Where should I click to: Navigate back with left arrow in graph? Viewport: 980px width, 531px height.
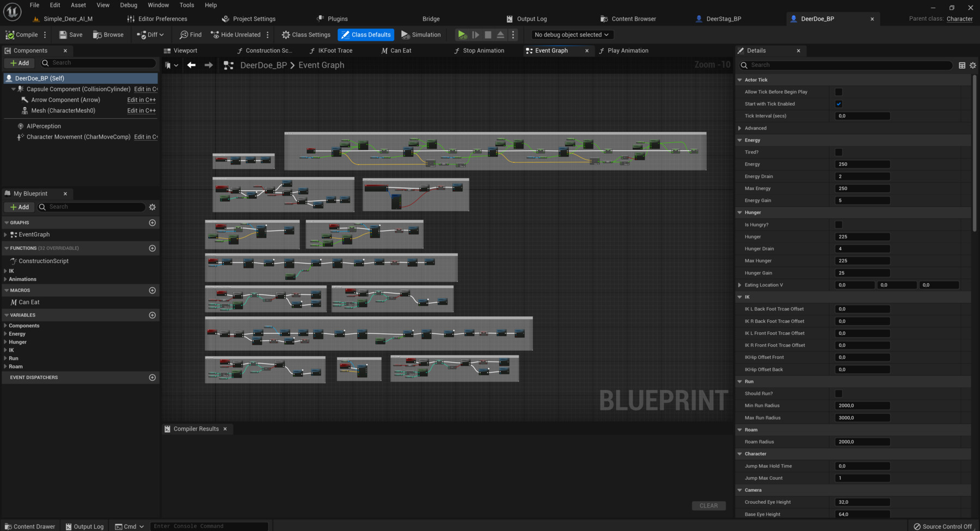point(191,65)
